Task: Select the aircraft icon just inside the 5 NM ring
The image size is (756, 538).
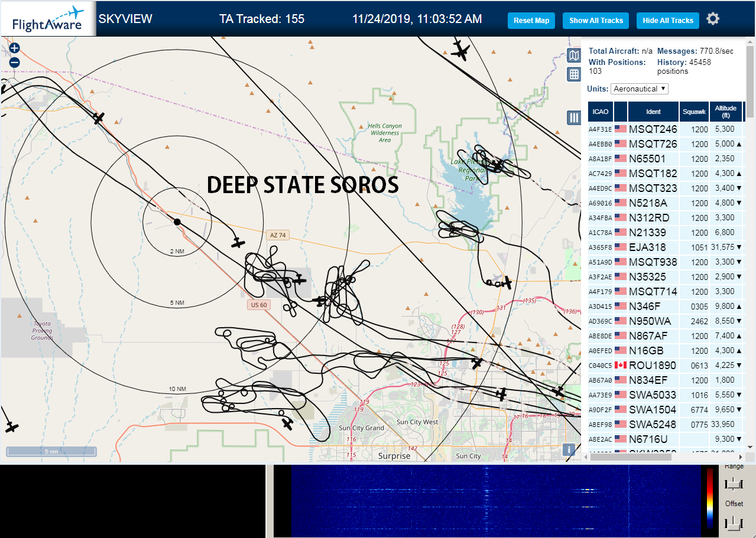Action: coord(238,243)
